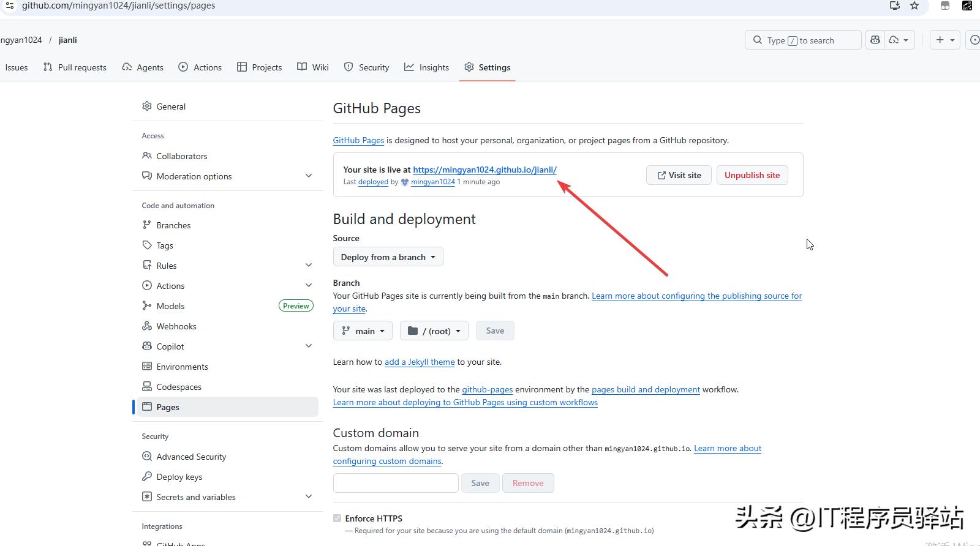Open the Deploy from a branch dropdown

tap(388, 257)
